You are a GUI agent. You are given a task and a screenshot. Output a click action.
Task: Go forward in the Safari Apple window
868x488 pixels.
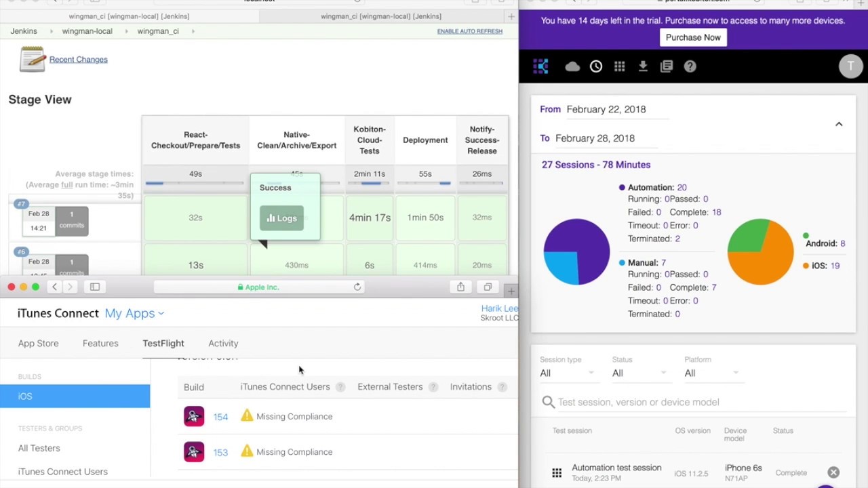(x=70, y=287)
